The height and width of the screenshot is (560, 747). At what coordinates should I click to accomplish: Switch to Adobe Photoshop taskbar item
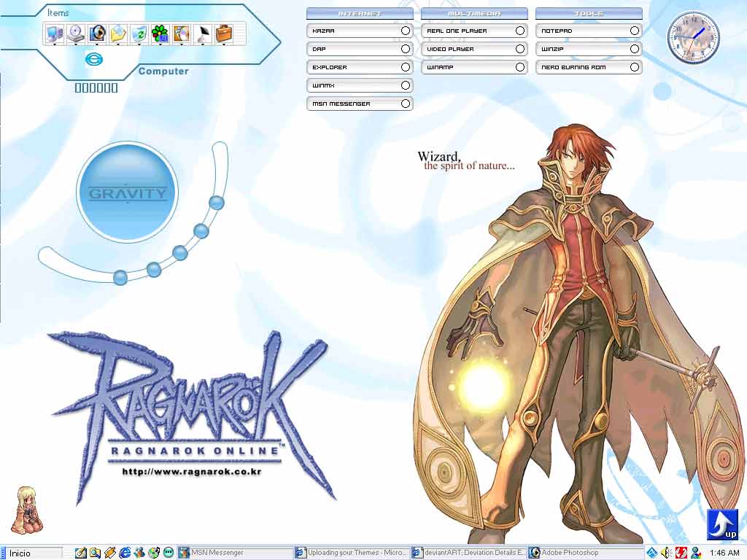click(586, 553)
